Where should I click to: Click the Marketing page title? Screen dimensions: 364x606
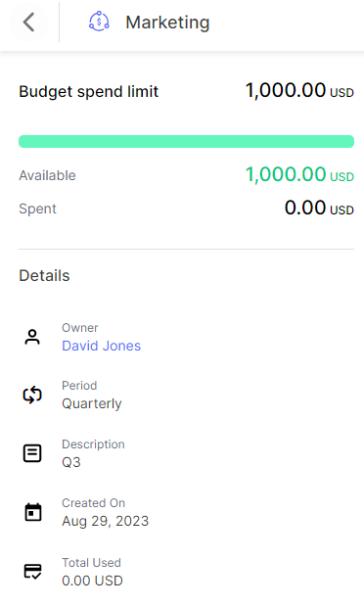click(167, 23)
